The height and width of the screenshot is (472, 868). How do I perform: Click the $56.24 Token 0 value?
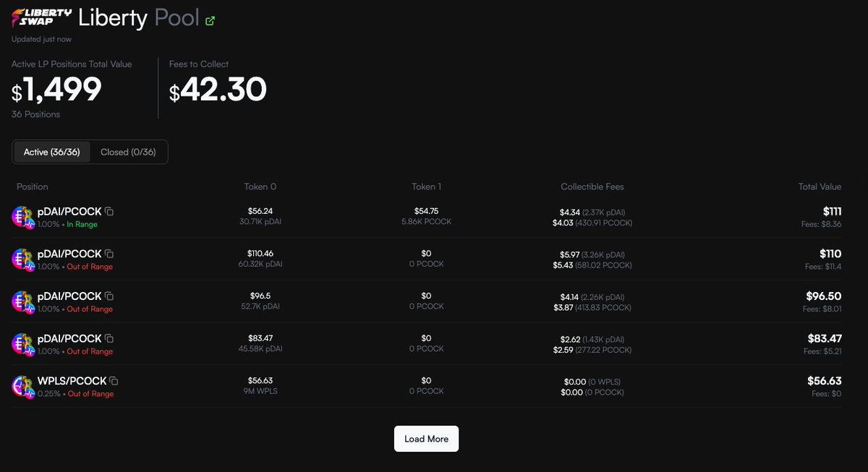tap(260, 211)
